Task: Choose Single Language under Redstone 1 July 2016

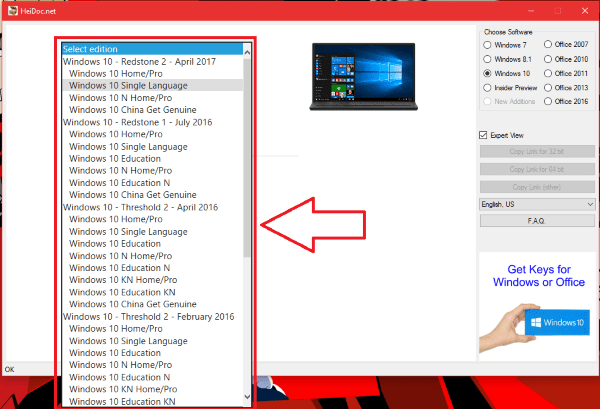Action: (x=152, y=147)
